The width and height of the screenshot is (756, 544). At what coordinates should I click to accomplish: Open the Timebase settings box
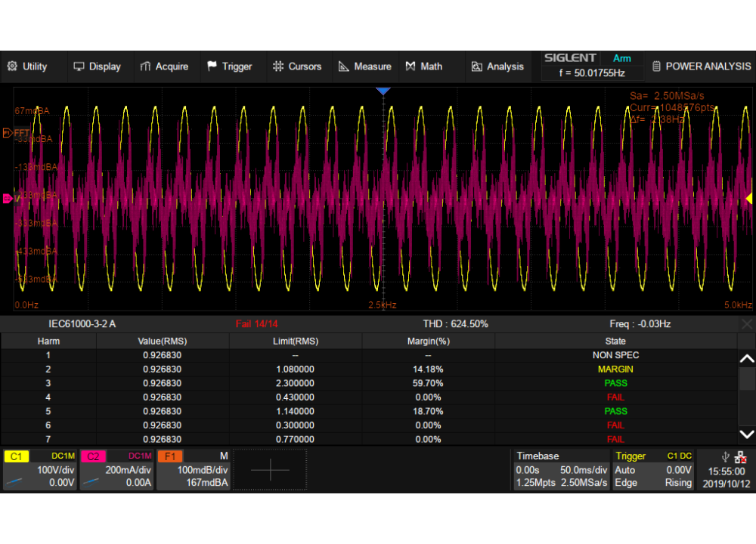(x=560, y=469)
